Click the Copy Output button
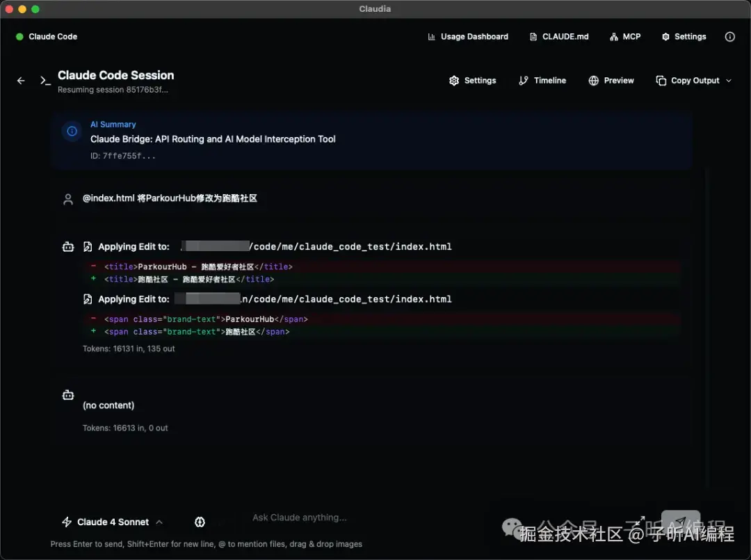This screenshot has width=751, height=560. (x=688, y=80)
